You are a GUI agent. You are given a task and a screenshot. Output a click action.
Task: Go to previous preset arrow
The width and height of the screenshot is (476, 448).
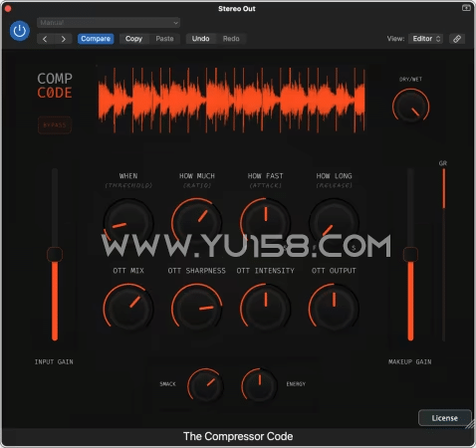pos(45,39)
